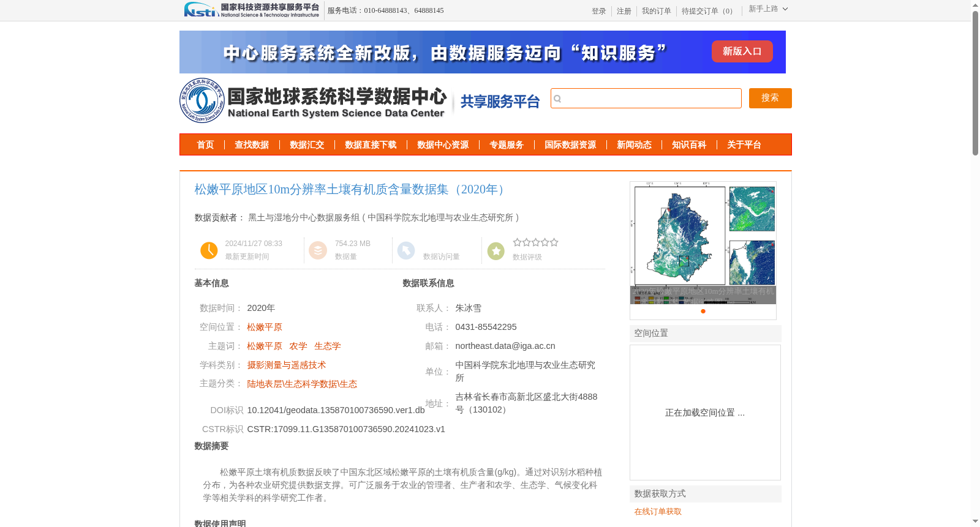Open 国际数据资源 menu item
The height and width of the screenshot is (527, 980).
tap(570, 145)
